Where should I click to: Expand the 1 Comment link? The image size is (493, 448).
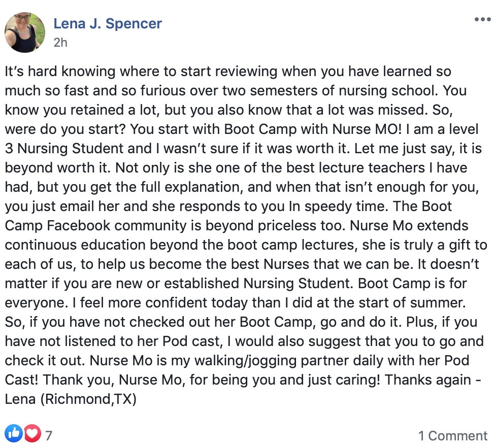point(452,435)
